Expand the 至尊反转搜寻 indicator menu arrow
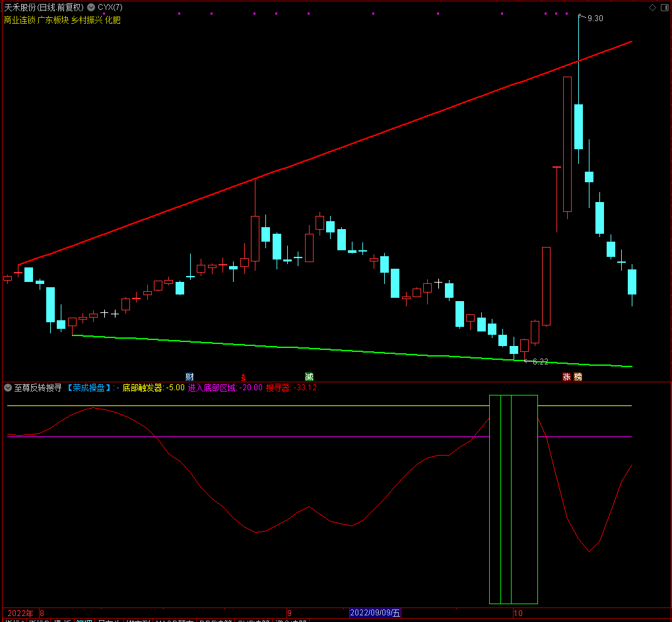This screenshot has height=622, width=672. coord(8,388)
